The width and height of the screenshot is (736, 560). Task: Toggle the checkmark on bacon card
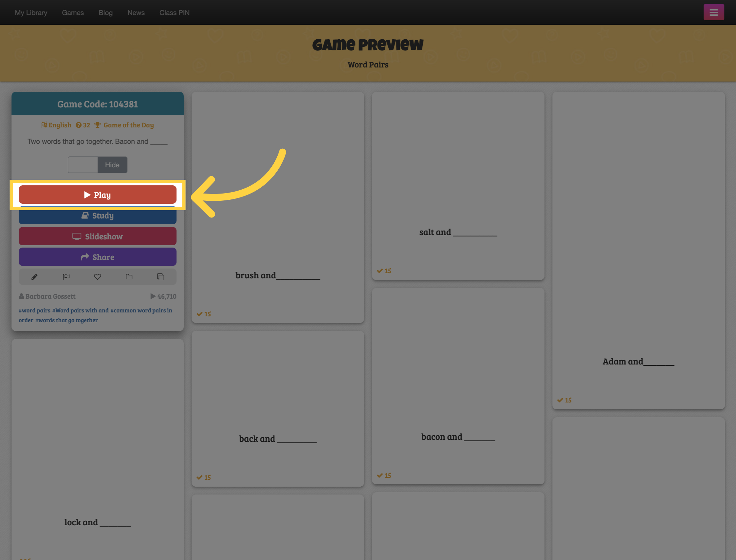coord(380,475)
